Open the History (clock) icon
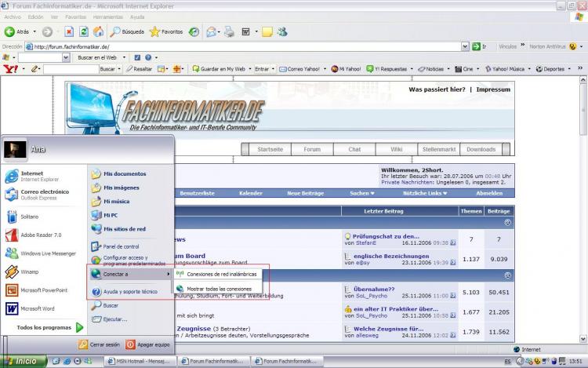588x368 pixels. click(x=194, y=32)
